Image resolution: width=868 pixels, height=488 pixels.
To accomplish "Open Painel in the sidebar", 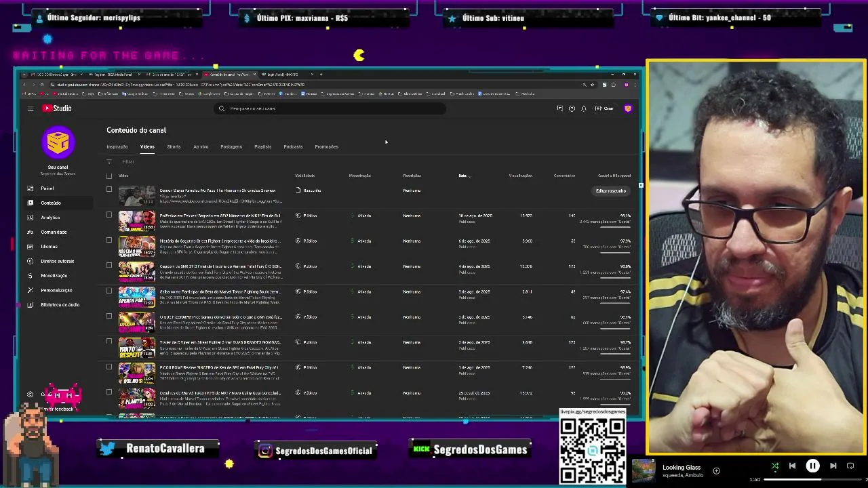I will point(47,188).
